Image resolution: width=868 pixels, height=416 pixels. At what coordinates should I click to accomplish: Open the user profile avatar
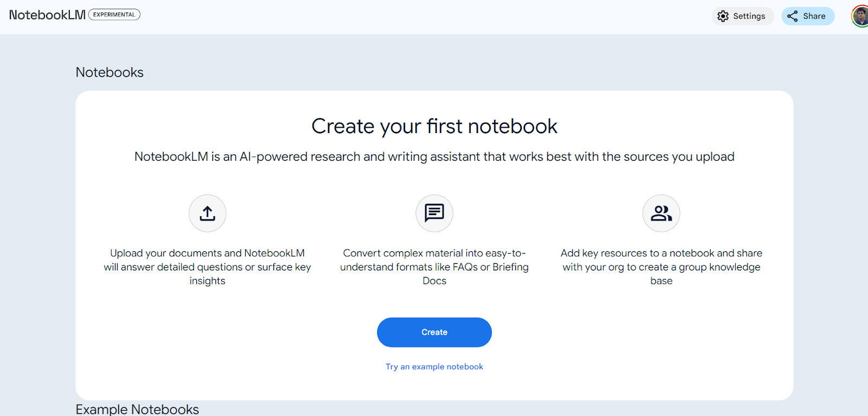point(860,16)
